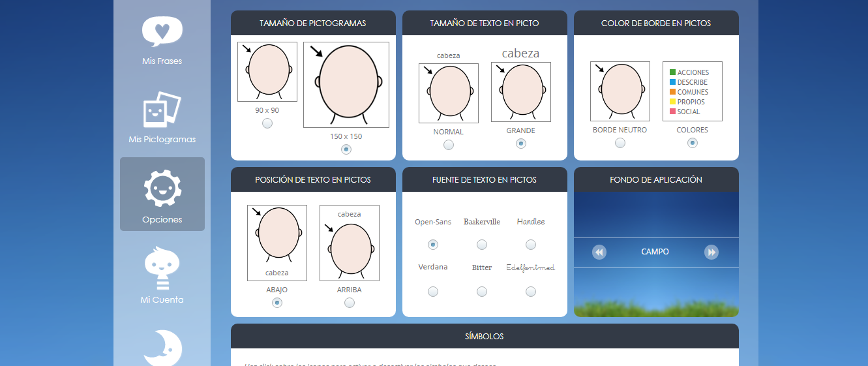Viewport: 868px width, 366px height.
Task: Click the 150 x 150 pictogram preview
Action: [346, 85]
